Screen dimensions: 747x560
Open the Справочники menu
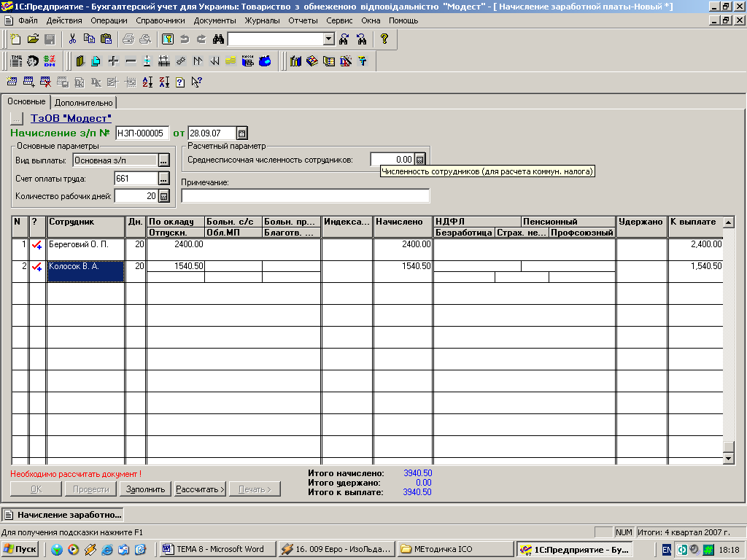[x=160, y=20]
